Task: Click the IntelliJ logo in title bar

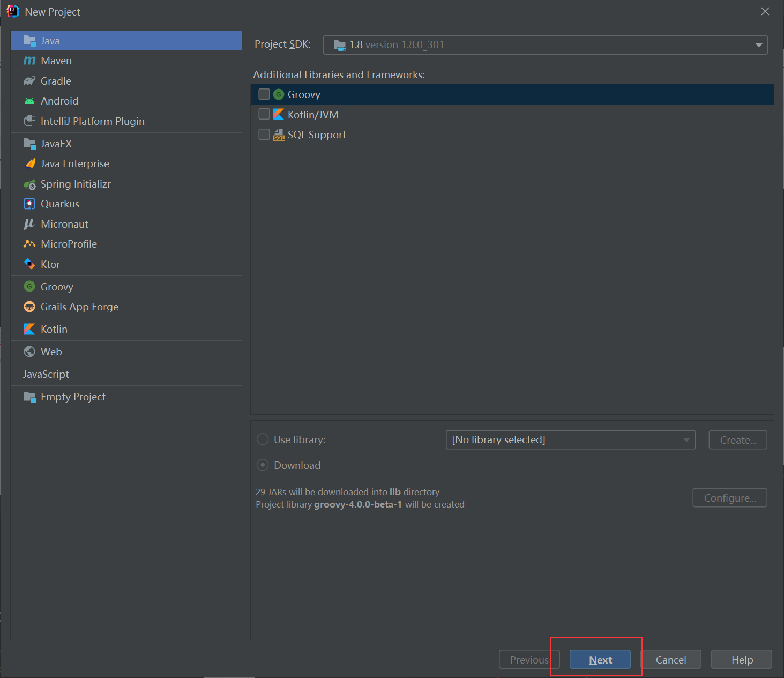Action: [12, 11]
